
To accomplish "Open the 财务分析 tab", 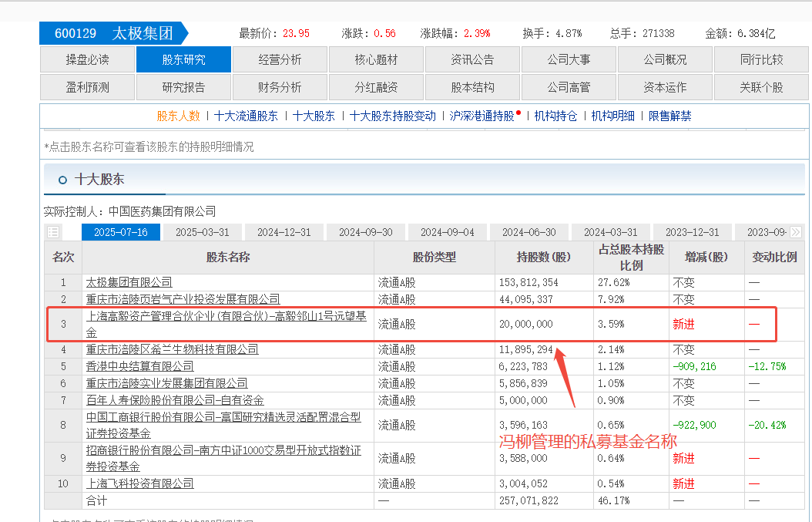I will tap(280, 87).
